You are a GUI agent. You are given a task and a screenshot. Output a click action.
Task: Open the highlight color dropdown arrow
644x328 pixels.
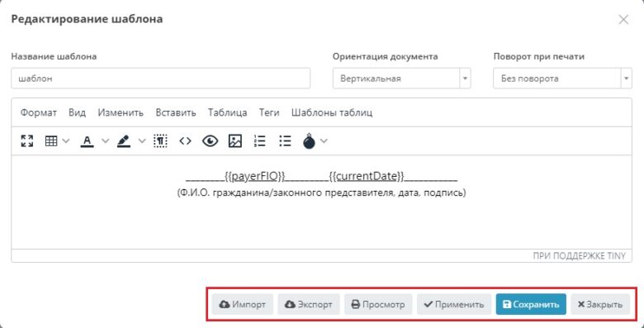pos(142,141)
